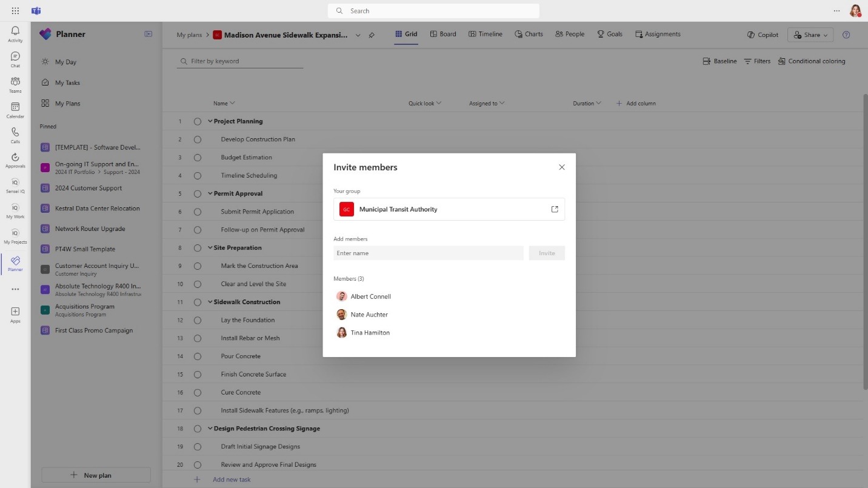Open Sensei IQ app in rail
The width and height of the screenshot is (868, 488).
pyautogui.click(x=15, y=186)
